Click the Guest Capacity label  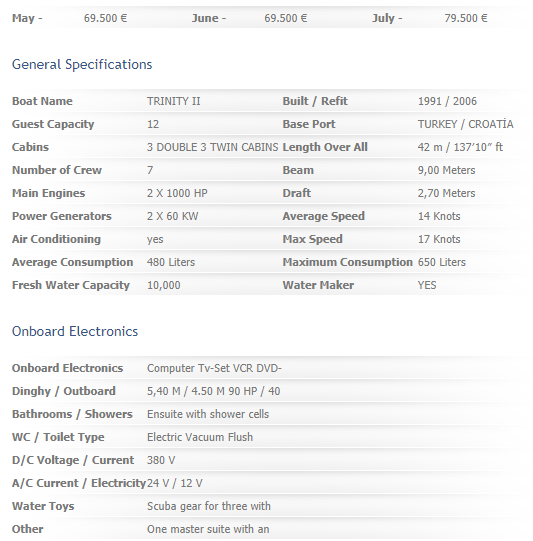[x=53, y=124]
